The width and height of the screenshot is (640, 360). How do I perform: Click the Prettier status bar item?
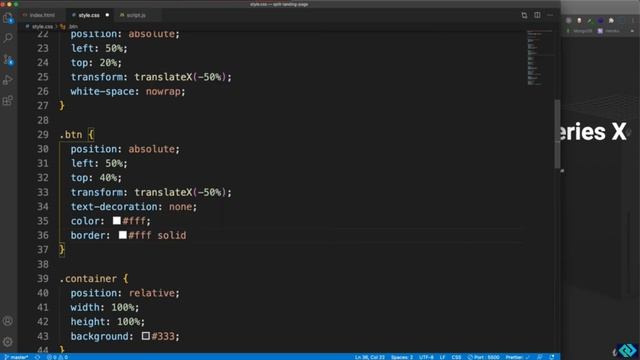point(517,357)
